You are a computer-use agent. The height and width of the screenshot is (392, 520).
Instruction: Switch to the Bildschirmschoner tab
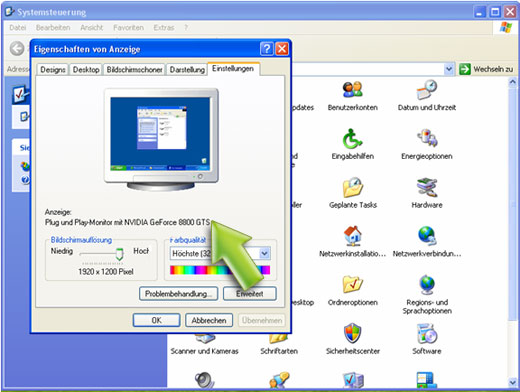[134, 70]
